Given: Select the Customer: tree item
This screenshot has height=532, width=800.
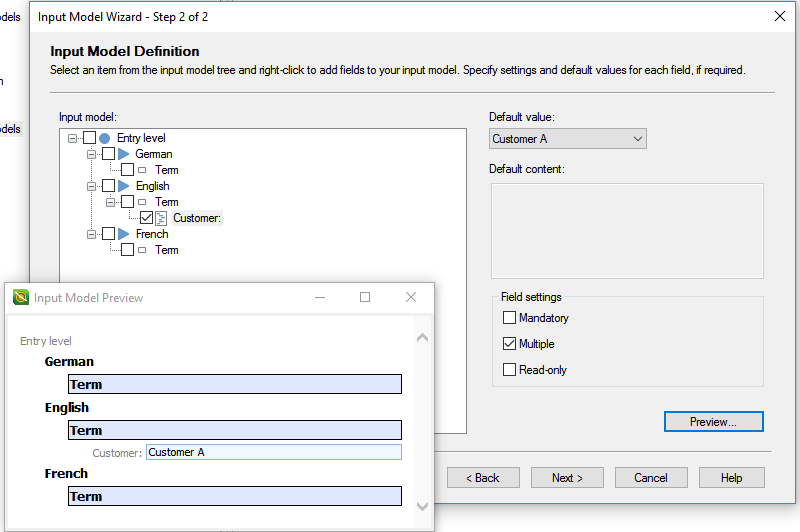Looking at the screenshot, I should tap(196, 218).
